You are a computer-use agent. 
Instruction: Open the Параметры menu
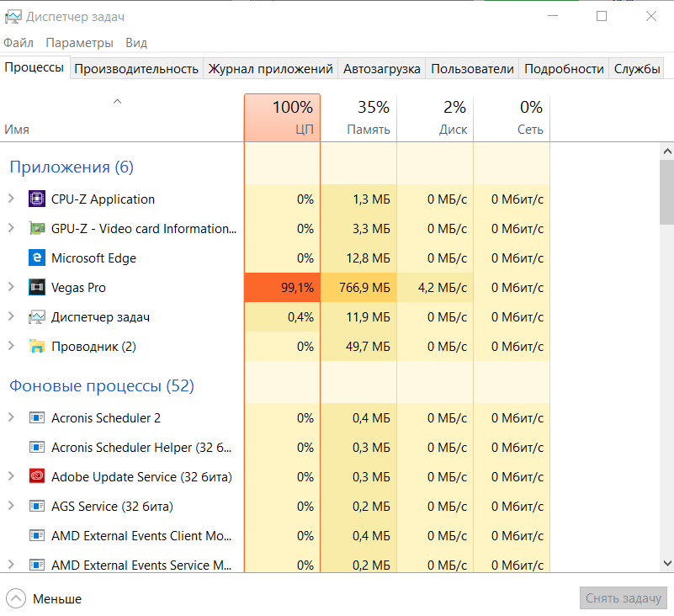(80, 43)
